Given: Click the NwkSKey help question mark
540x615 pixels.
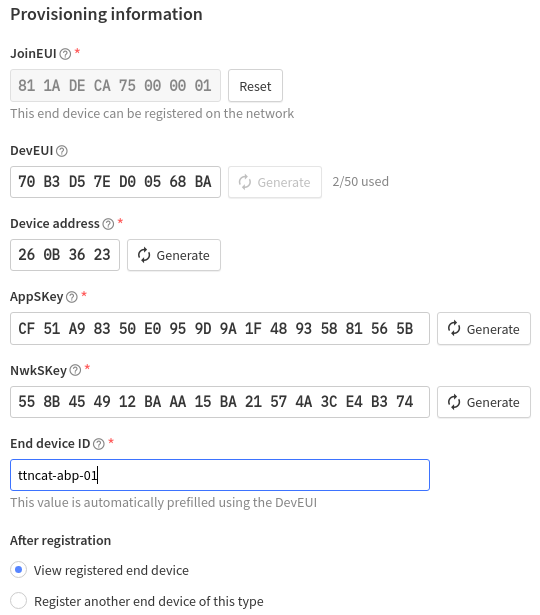Looking at the screenshot, I should click(75, 370).
